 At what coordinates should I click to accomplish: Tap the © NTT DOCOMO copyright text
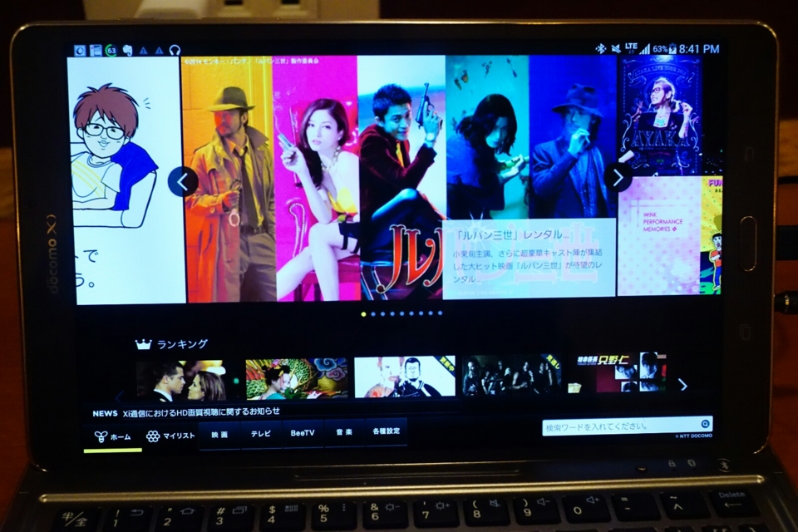(x=693, y=436)
